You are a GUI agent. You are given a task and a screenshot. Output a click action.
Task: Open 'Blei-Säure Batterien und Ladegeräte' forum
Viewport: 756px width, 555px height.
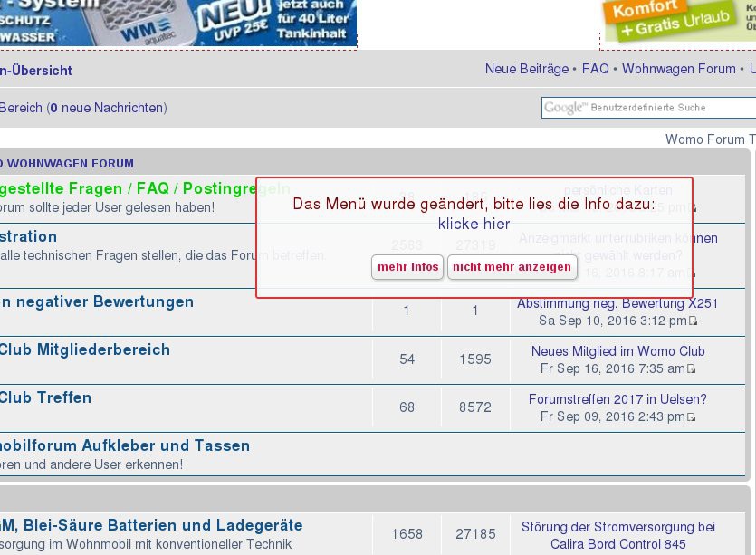(151, 525)
